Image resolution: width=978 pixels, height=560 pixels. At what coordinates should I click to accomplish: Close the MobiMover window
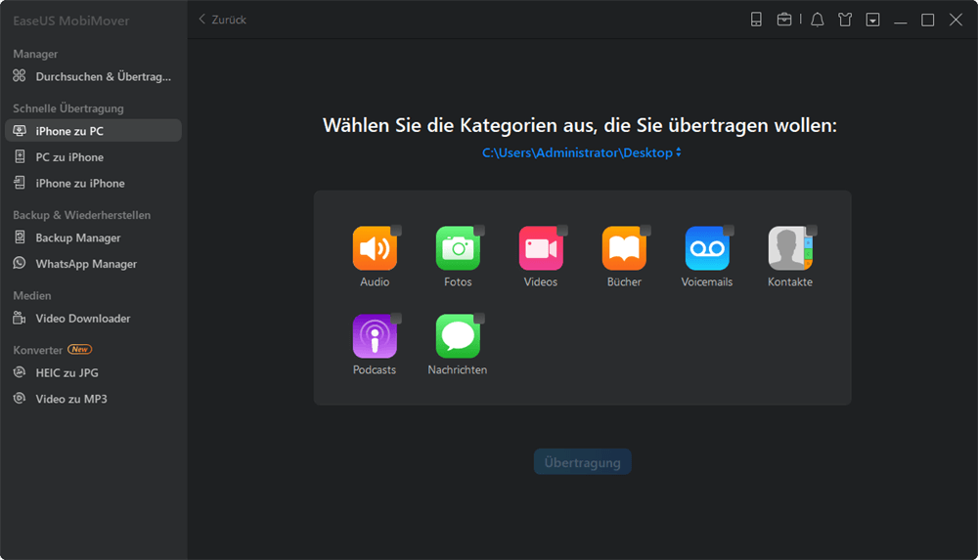tap(956, 20)
